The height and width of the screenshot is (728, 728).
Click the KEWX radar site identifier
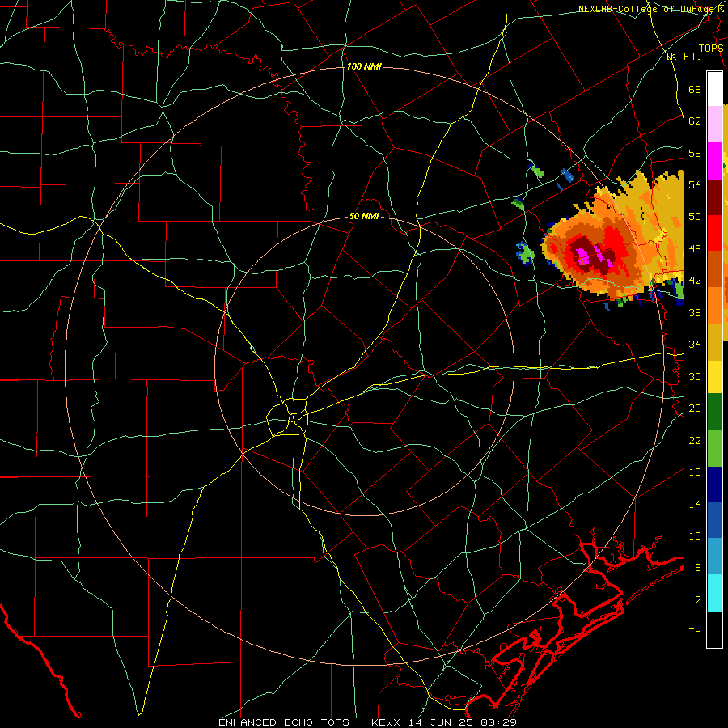click(x=387, y=722)
